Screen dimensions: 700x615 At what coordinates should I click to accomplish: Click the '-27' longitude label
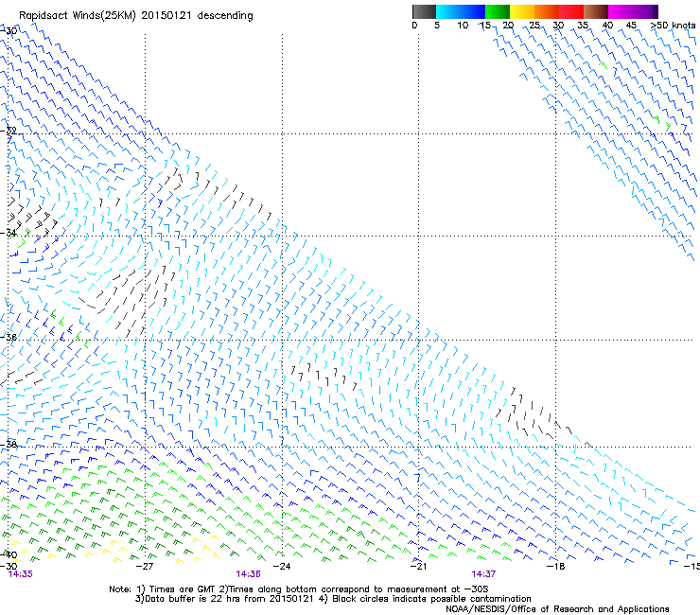[144, 567]
